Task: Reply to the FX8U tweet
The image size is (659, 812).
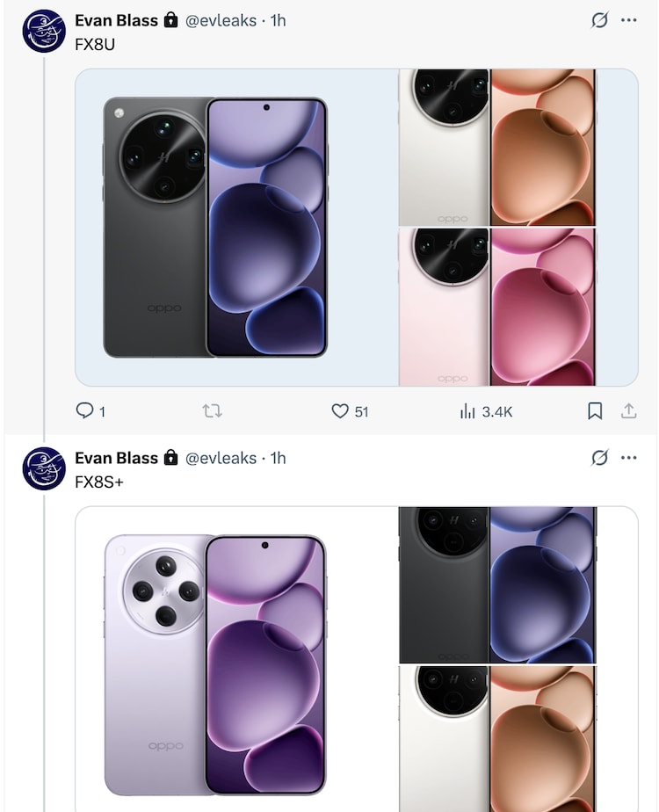Action: [86, 410]
